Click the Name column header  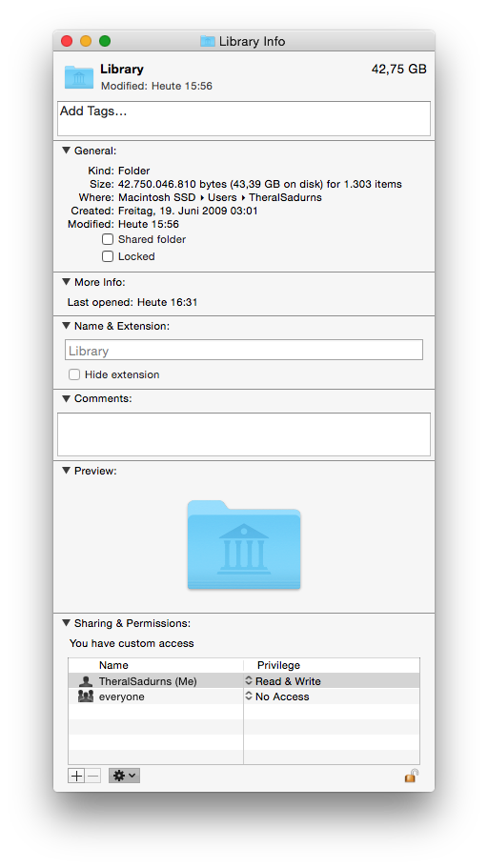[x=113, y=665]
